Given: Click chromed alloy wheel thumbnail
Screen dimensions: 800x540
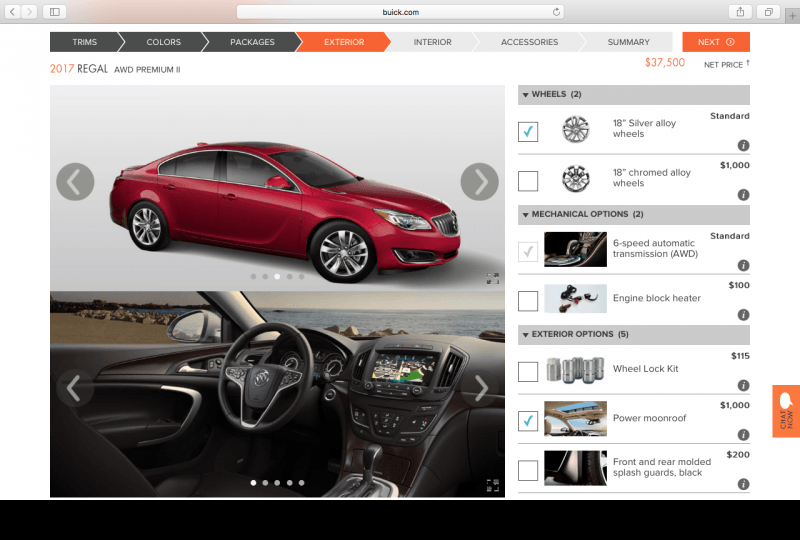Looking at the screenshot, I should pyautogui.click(x=576, y=179).
